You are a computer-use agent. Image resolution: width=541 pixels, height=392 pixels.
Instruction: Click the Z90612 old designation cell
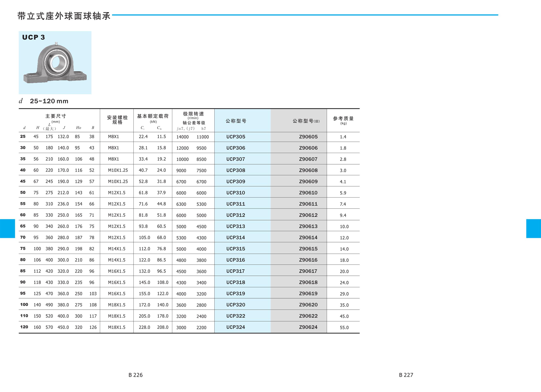point(308,215)
